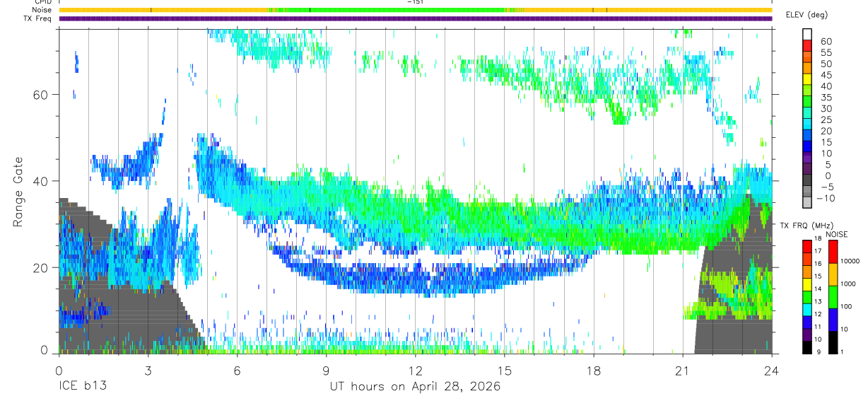Click the '40' tick on Range Gate axis
The height and width of the screenshot is (401, 868).
[42, 181]
